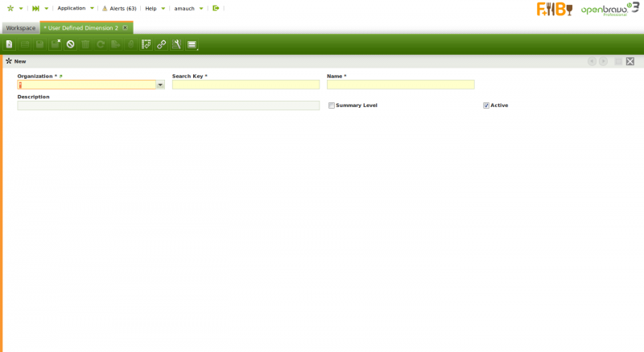
Task: Expand the Organization dropdown list
Action: pos(160,85)
